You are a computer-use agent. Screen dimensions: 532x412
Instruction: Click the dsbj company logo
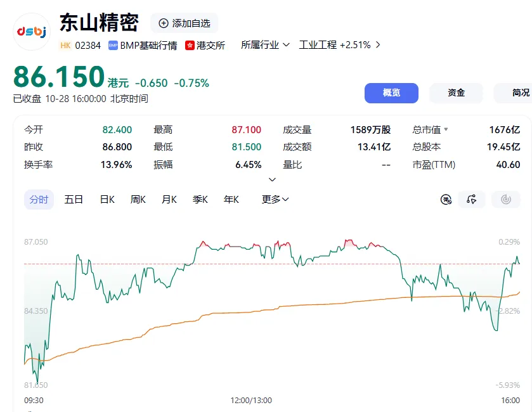point(32,32)
